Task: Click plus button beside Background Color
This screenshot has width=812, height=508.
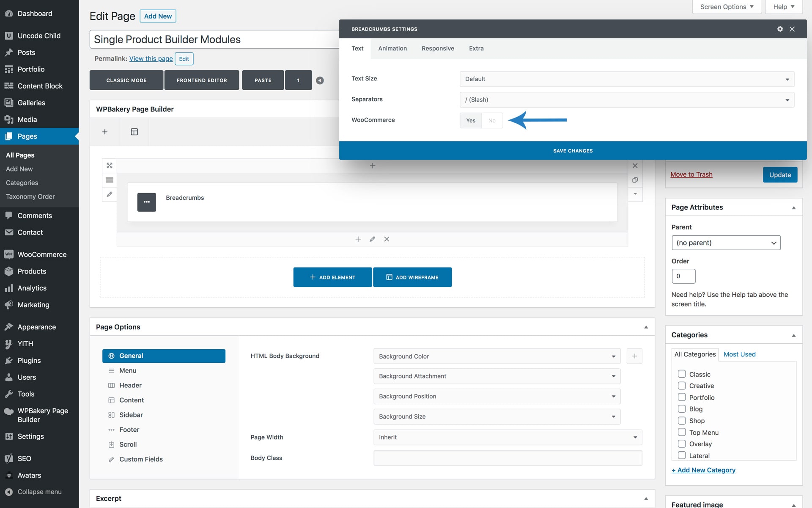Action: pyautogui.click(x=634, y=356)
